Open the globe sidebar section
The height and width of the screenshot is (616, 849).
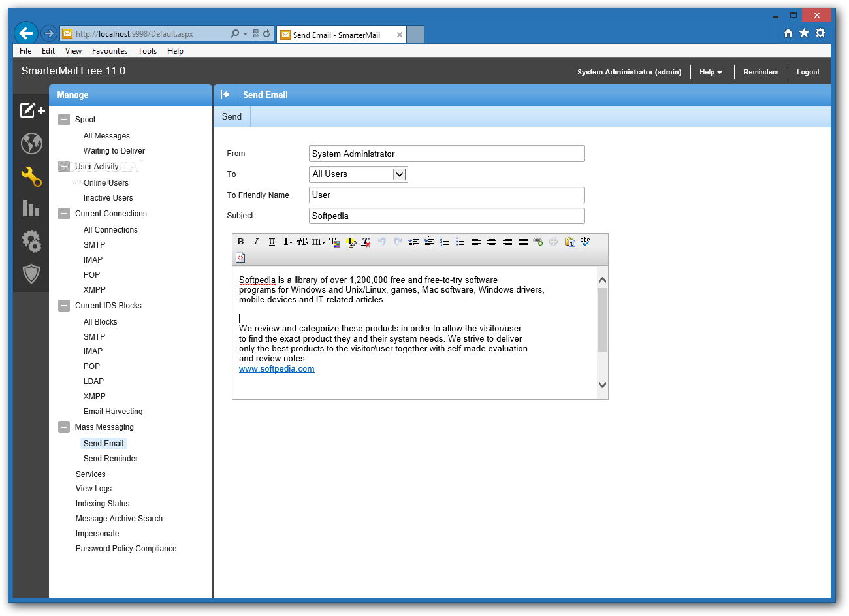(31, 143)
